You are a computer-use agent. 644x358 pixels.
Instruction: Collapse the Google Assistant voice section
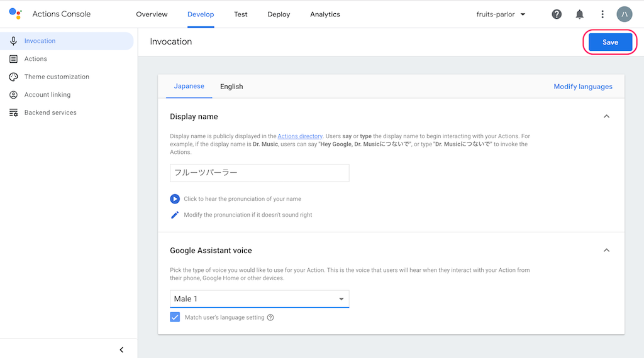click(x=606, y=250)
